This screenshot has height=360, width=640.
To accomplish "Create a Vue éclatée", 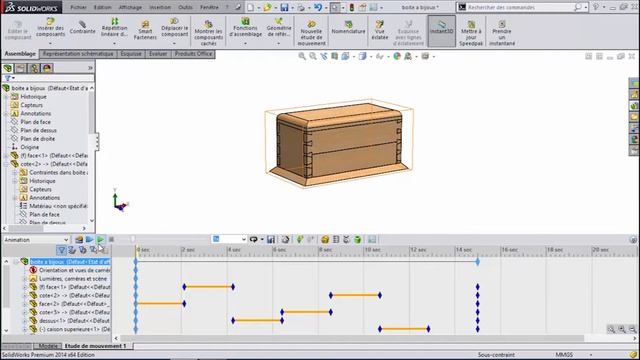I will pos(380,30).
